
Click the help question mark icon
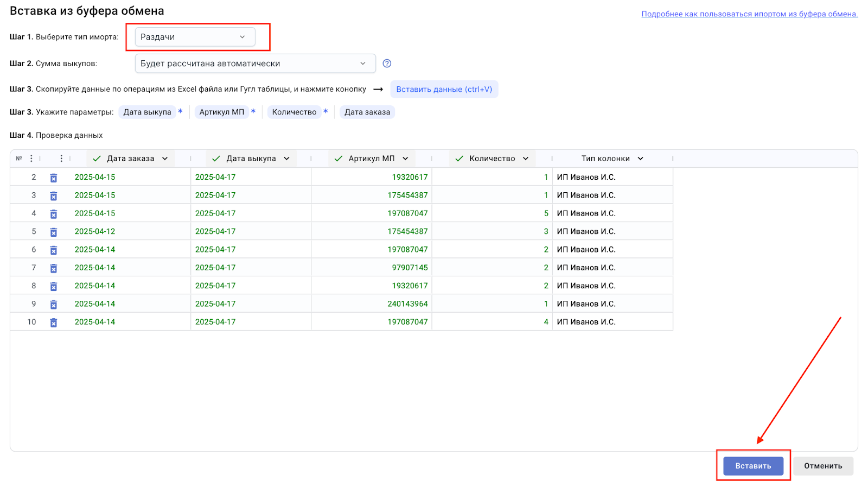click(387, 64)
